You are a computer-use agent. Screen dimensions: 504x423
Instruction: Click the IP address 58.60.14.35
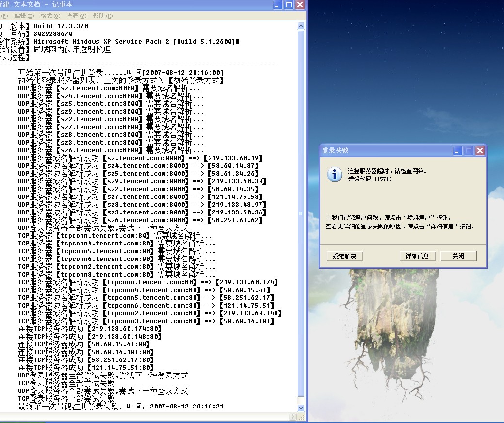point(233,189)
